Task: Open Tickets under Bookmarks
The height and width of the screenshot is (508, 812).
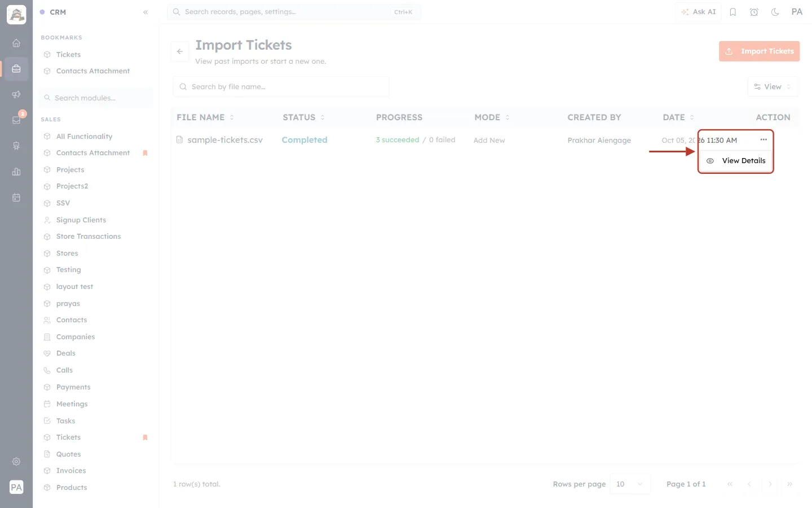Action: point(68,55)
